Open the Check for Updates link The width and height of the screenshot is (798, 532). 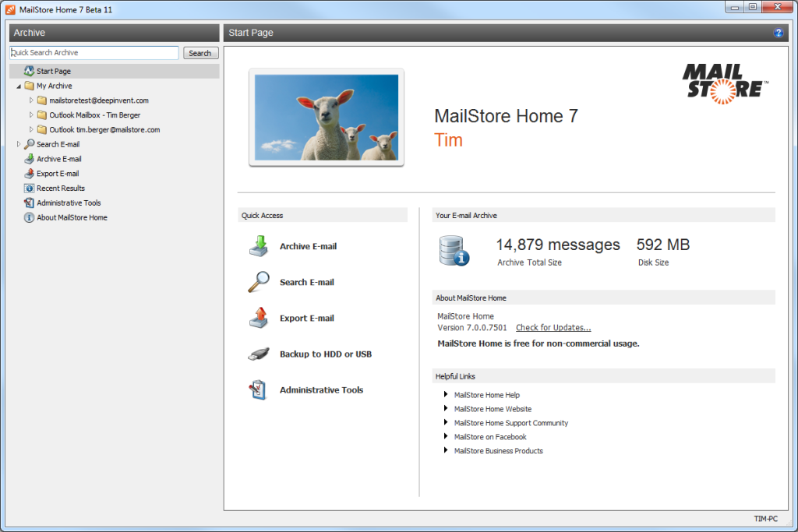[x=553, y=327]
